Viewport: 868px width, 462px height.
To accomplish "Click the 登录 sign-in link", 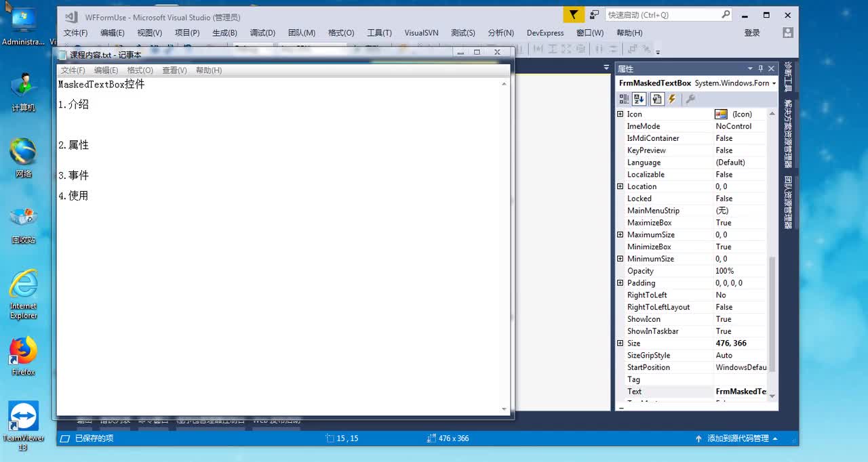I will 752,33.
